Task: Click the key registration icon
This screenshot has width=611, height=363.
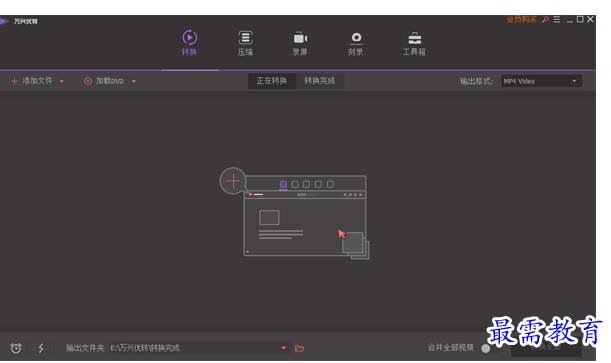Action: 546,19
